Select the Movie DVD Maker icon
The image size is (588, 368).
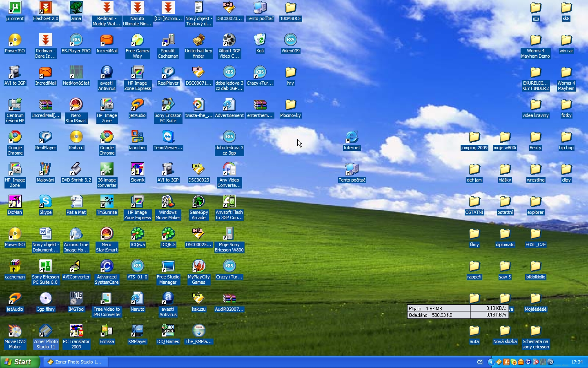pyautogui.click(x=15, y=337)
